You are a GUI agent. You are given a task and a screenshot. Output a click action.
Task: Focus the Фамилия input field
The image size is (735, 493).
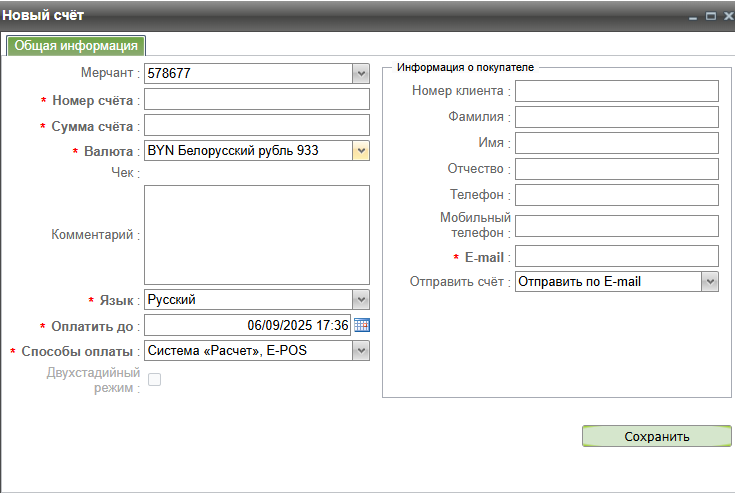[616, 117]
